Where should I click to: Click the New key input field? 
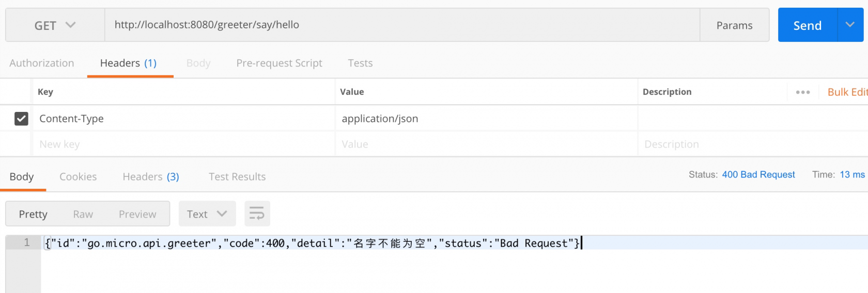click(184, 144)
